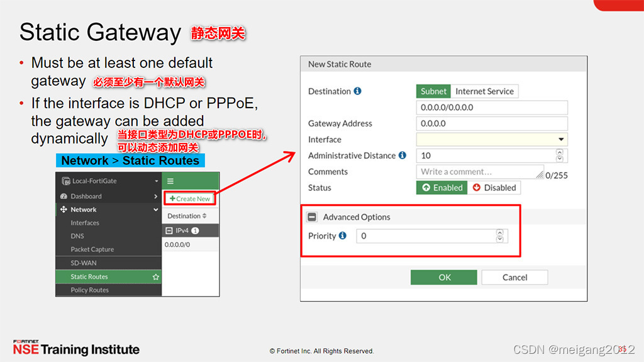Click the Dashboard gauge icon
644x362 pixels.
[x=64, y=196]
